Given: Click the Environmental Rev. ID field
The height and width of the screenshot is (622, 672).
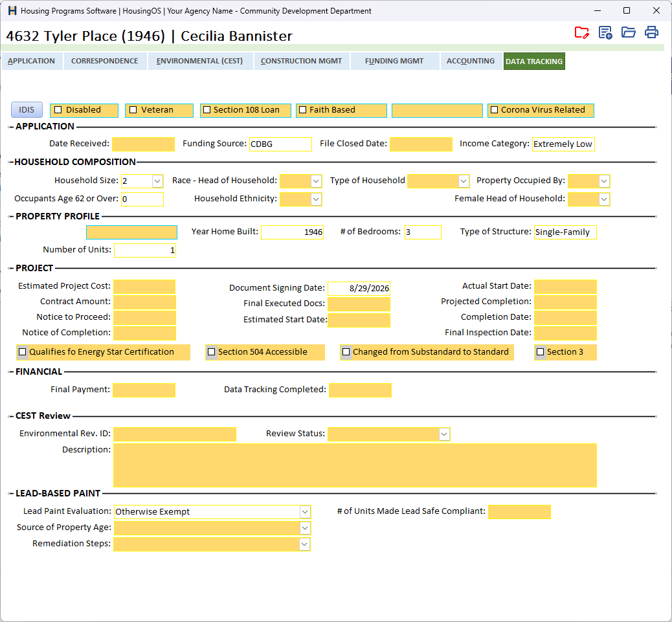Looking at the screenshot, I should (x=174, y=434).
